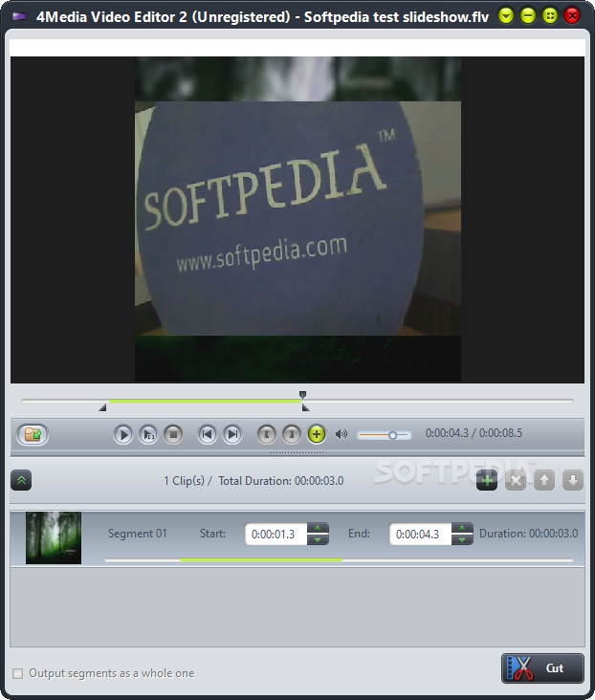
Task: Increase segment Start time
Action: click(318, 528)
